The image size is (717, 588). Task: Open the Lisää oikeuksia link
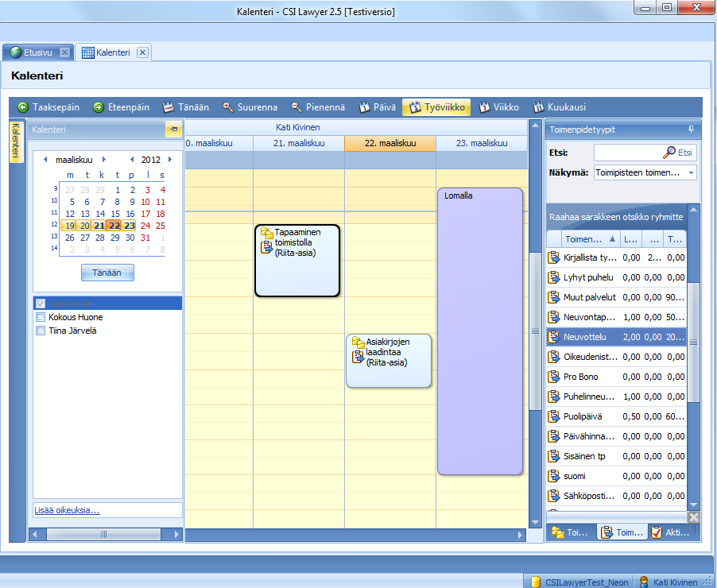[68, 510]
